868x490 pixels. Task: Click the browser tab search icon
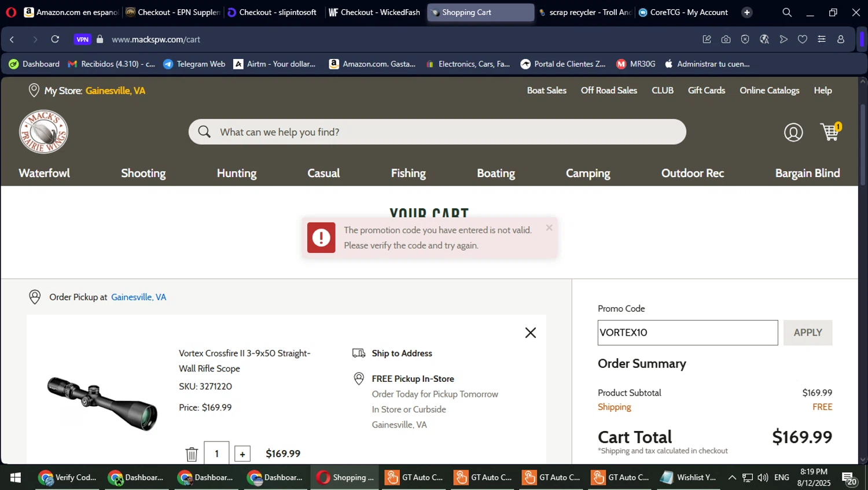[787, 12]
